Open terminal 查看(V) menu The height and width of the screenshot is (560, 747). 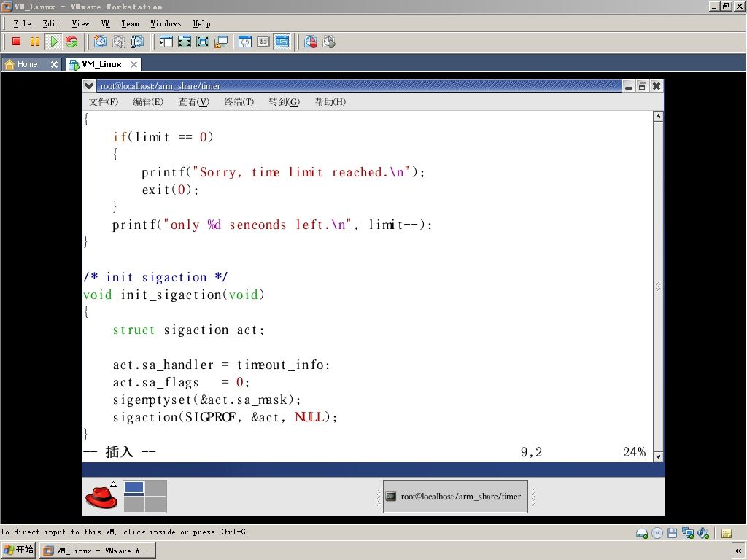click(194, 101)
